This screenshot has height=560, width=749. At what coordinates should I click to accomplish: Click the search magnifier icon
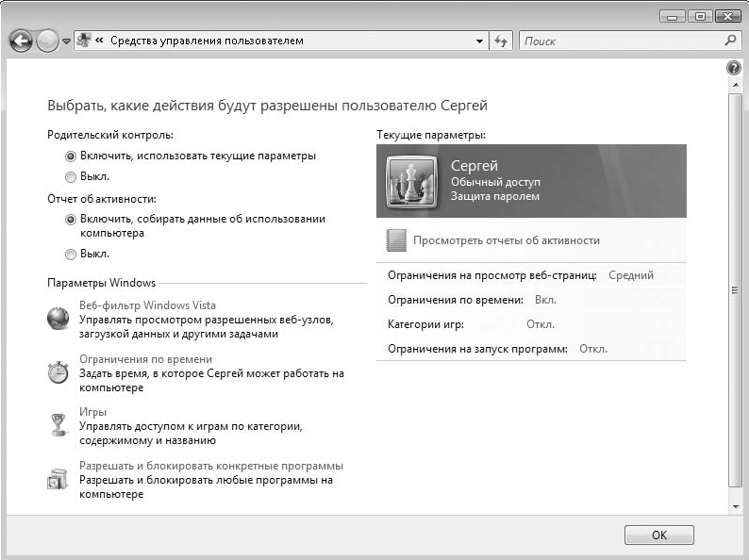pyautogui.click(x=729, y=41)
